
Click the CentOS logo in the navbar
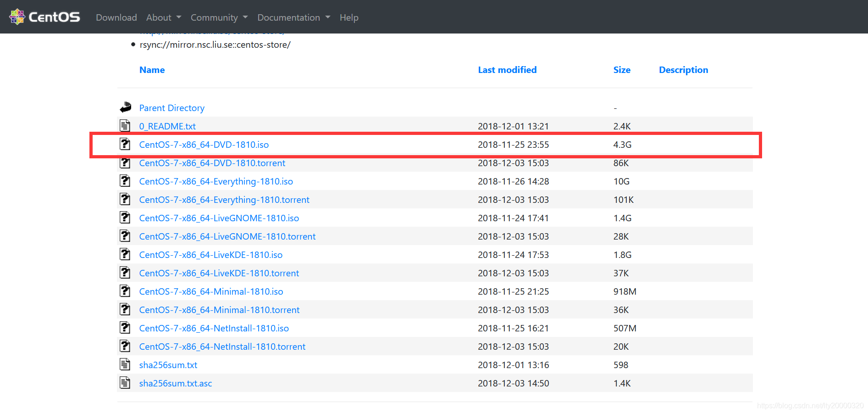44,17
